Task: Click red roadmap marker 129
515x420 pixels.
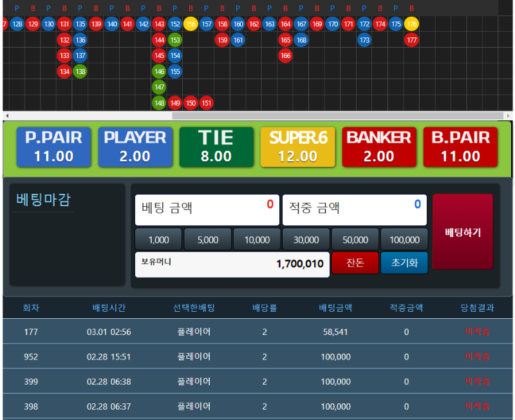Action: (x=33, y=24)
